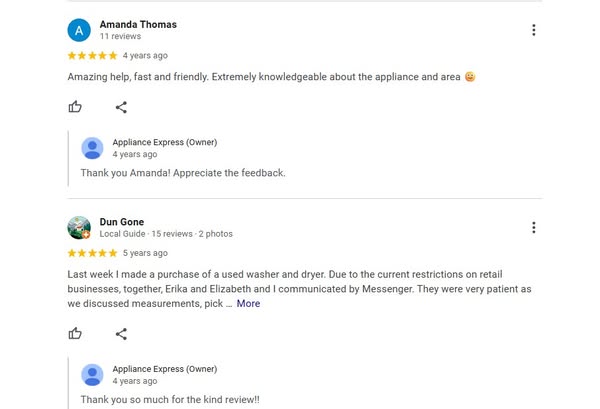Open the three-dot menu for Amanda's review
Viewport: 600px width, 409px height.
(533, 30)
